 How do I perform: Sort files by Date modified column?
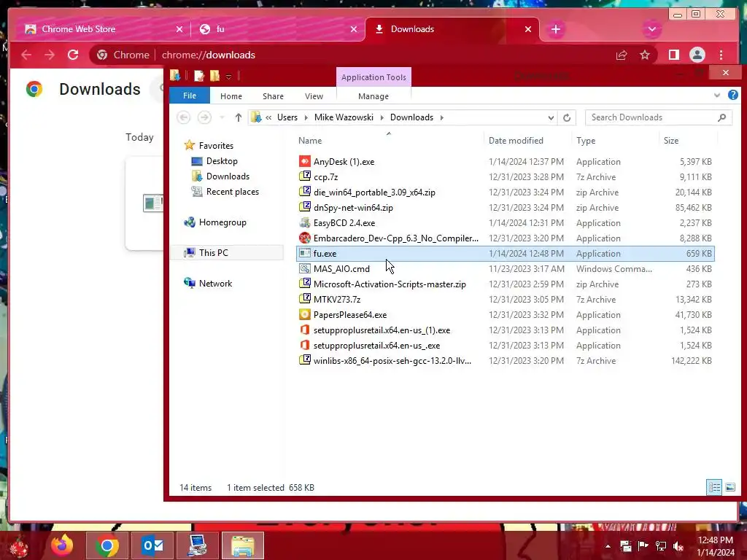click(x=516, y=141)
